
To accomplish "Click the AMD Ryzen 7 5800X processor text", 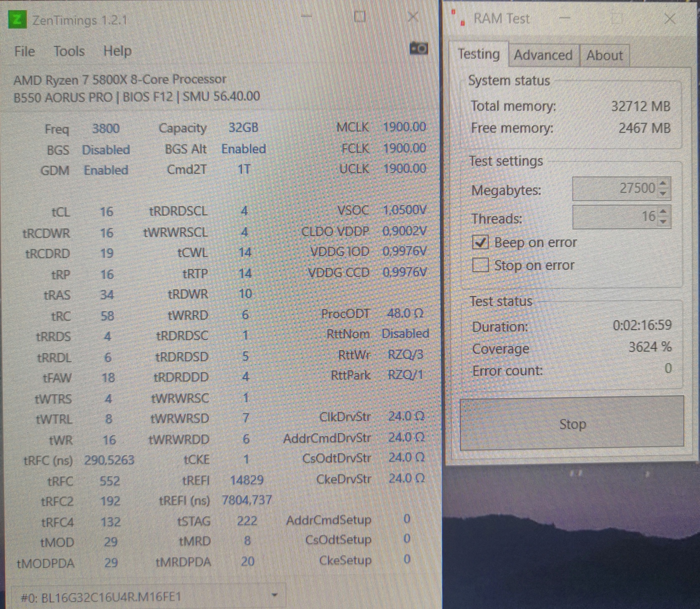I will 120,79.
